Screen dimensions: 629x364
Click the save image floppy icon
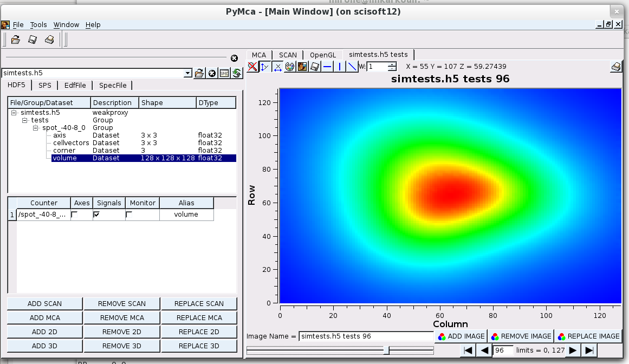(315, 67)
